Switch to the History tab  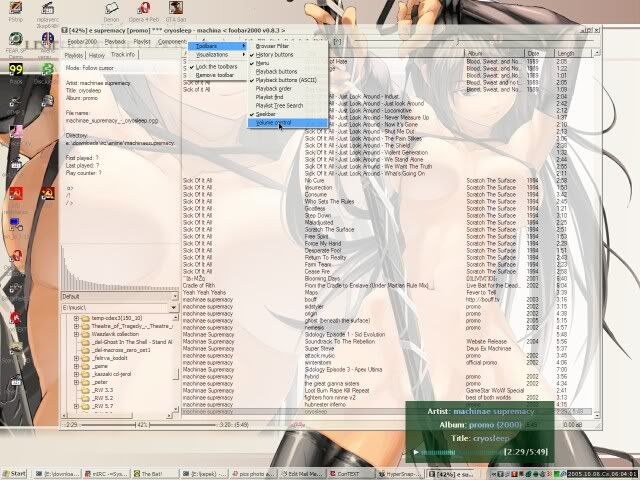click(97, 55)
